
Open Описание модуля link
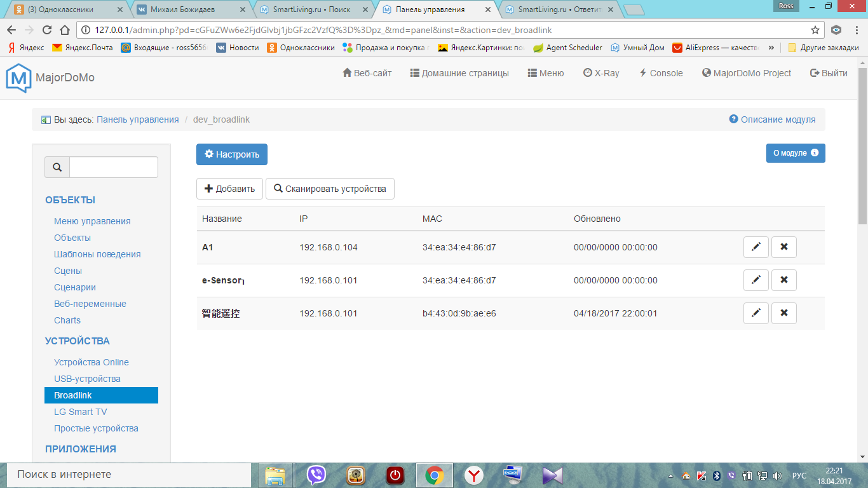772,119
